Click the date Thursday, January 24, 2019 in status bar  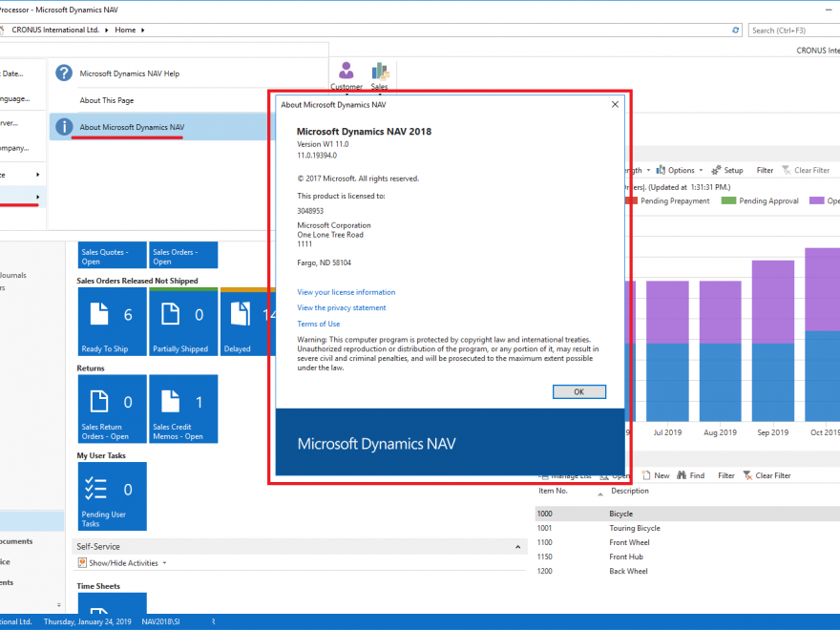tap(87, 621)
